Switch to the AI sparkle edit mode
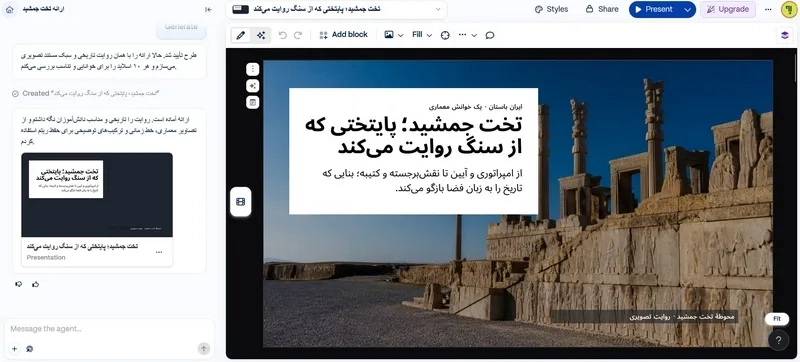The height and width of the screenshot is (362, 800). point(261,35)
